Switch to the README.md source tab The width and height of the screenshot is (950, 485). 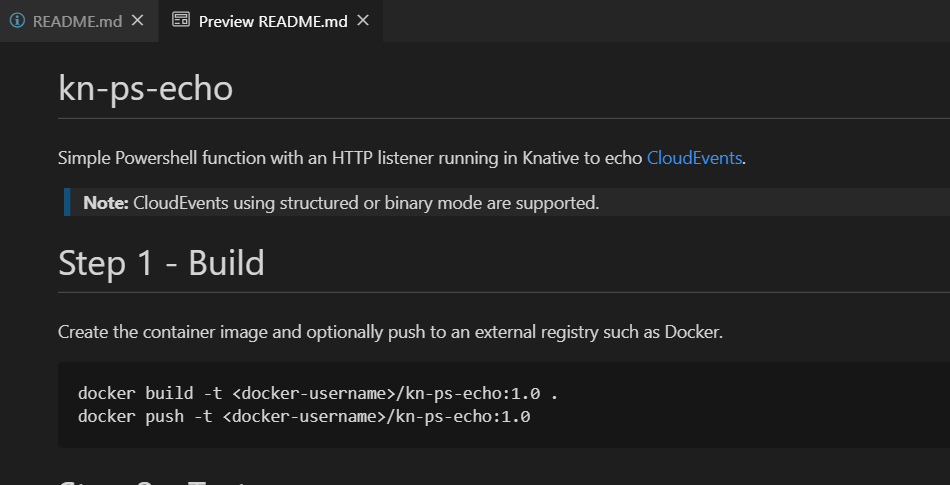point(77,21)
